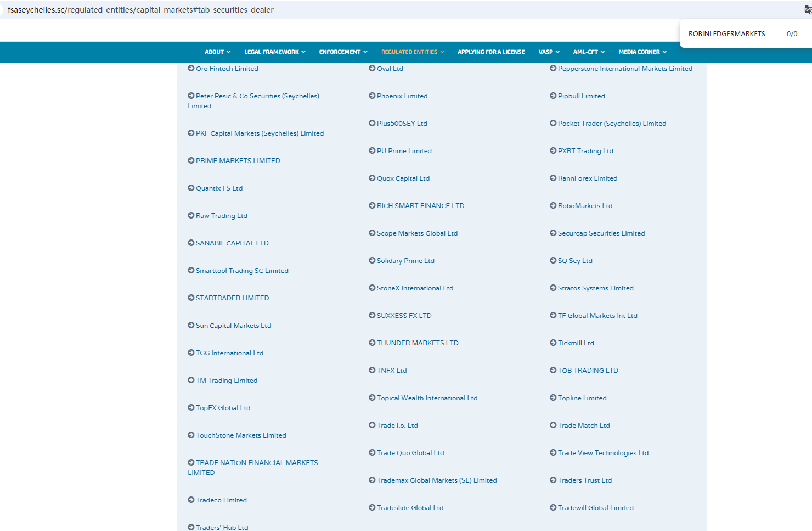812x531 pixels.
Task: Click arrow icon next to Pipbull Limited
Action: click(x=553, y=96)
